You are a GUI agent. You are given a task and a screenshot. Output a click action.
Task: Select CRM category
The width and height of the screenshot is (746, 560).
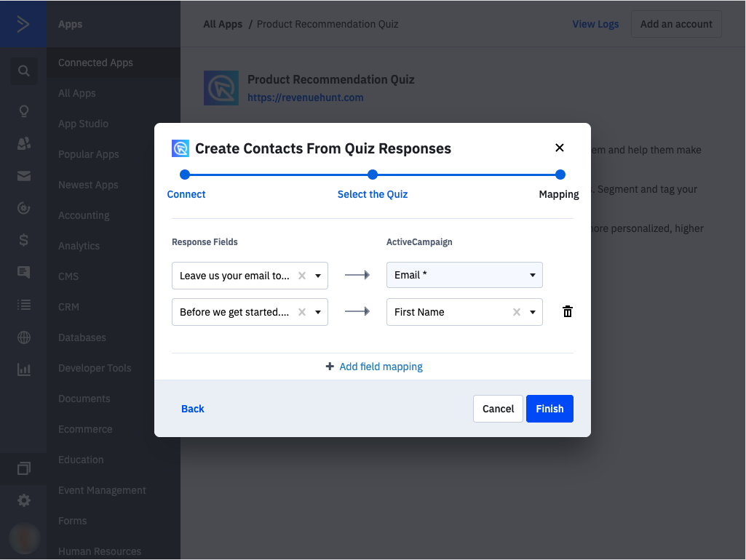pos(68,307)
